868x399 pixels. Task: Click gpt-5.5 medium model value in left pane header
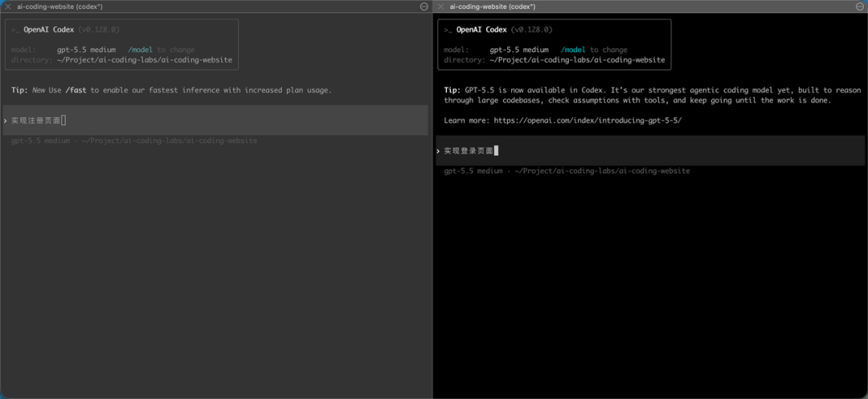[86, 50]
